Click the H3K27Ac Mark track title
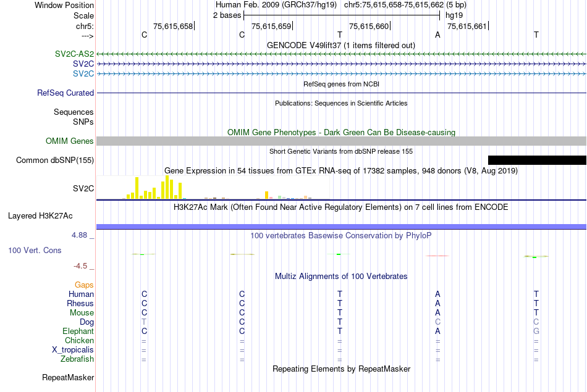This screenshot has width=587, height=392. click(340, 207)
